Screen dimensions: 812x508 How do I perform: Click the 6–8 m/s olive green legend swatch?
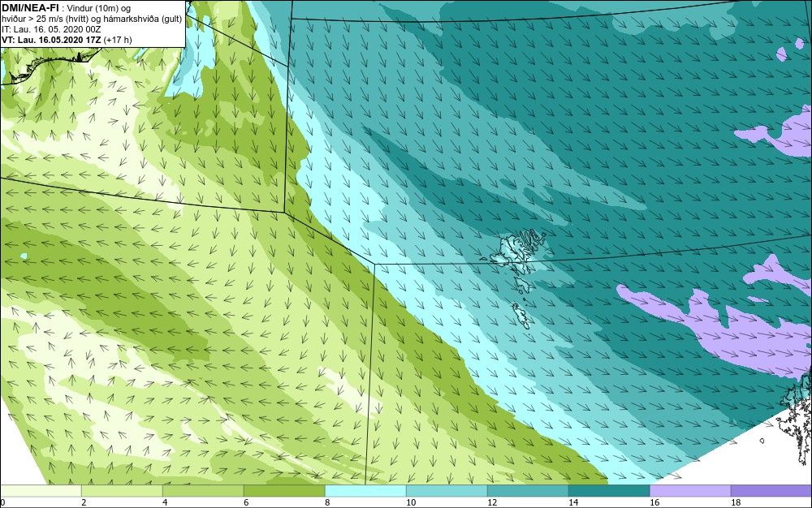(x=284, y=490)
